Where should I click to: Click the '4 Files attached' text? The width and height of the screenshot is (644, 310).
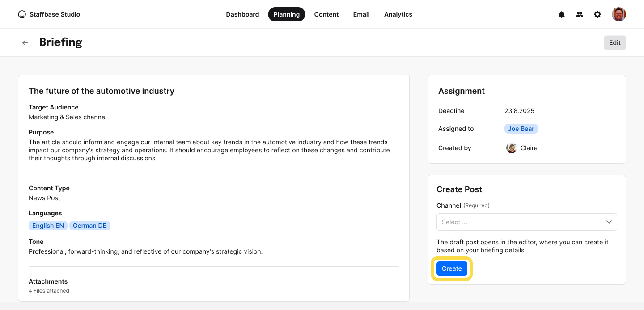pyautogui.click(x=49, y=291)
